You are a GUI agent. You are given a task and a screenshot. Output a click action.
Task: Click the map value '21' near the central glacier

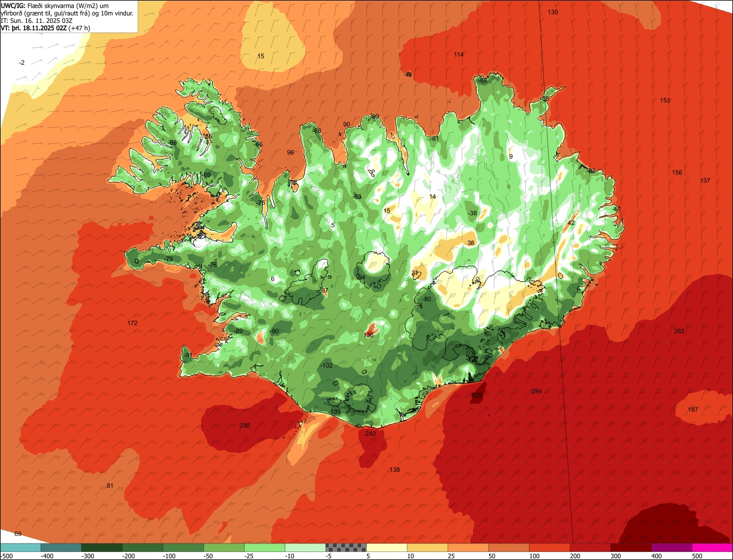pyautogui.click(x=415, y=273)
